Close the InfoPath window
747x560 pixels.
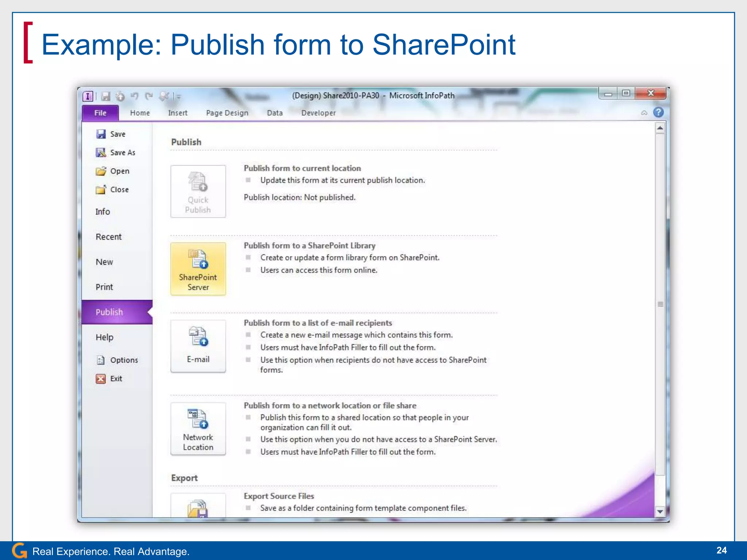tap(650, 93)
